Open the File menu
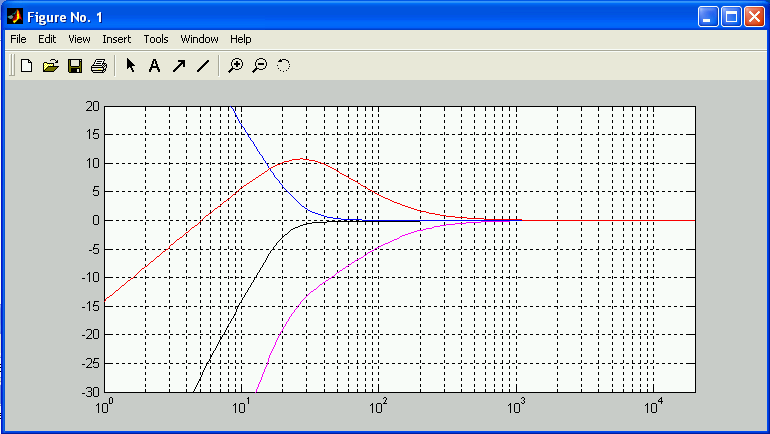The height and width of the screenshot is (434, 770). click(18, 39)
